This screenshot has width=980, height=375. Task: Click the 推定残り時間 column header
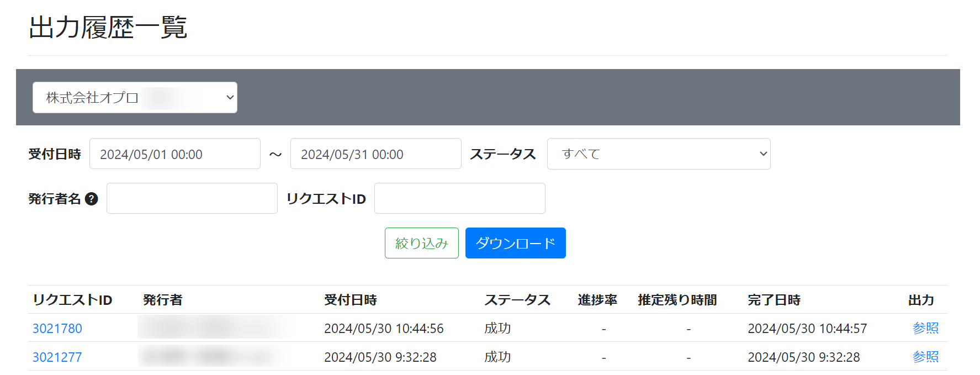click(x=677, y=300)
